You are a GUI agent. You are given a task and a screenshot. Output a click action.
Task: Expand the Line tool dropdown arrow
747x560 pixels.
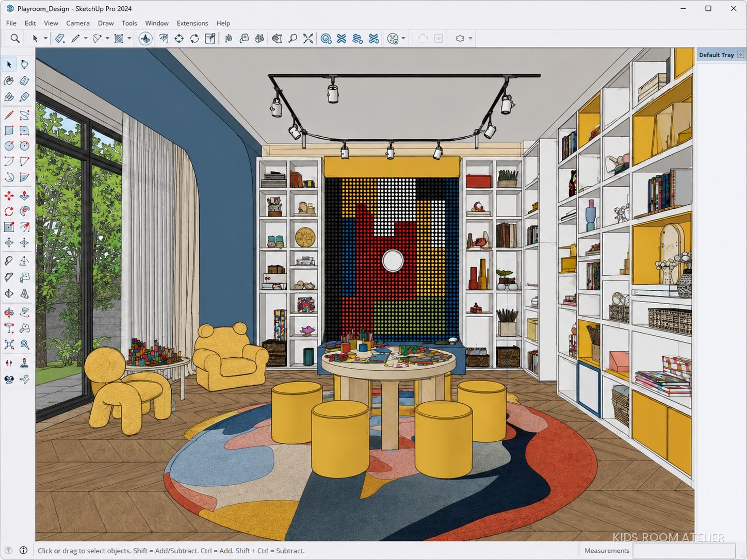pos(86,38)
